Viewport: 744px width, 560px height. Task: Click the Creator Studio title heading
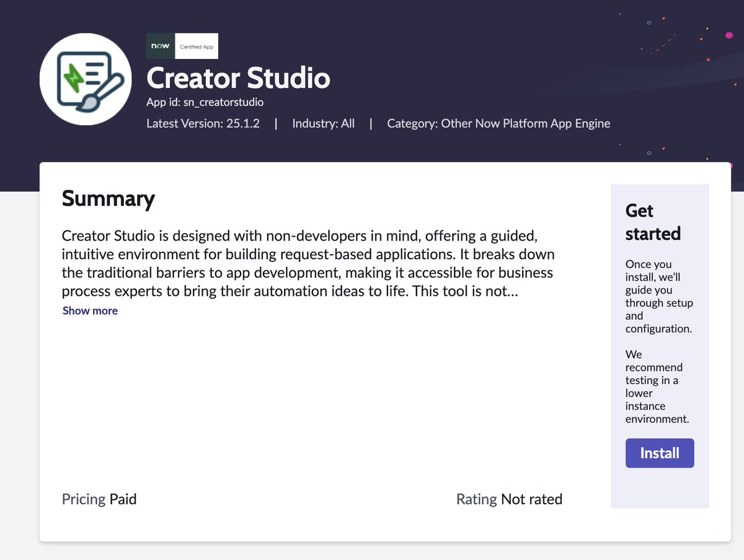tap(238, 78)
